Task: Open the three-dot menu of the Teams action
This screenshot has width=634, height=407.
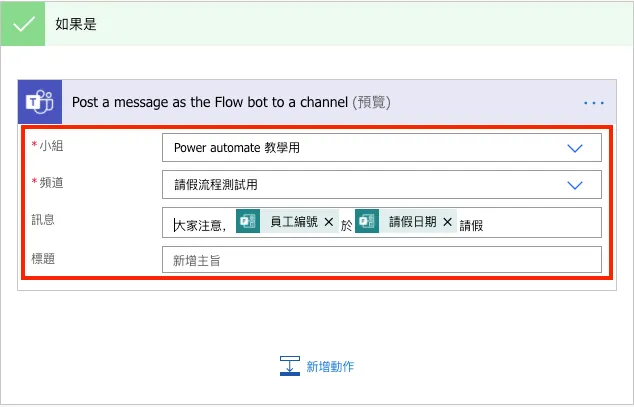Action: (x=594, y=103)
